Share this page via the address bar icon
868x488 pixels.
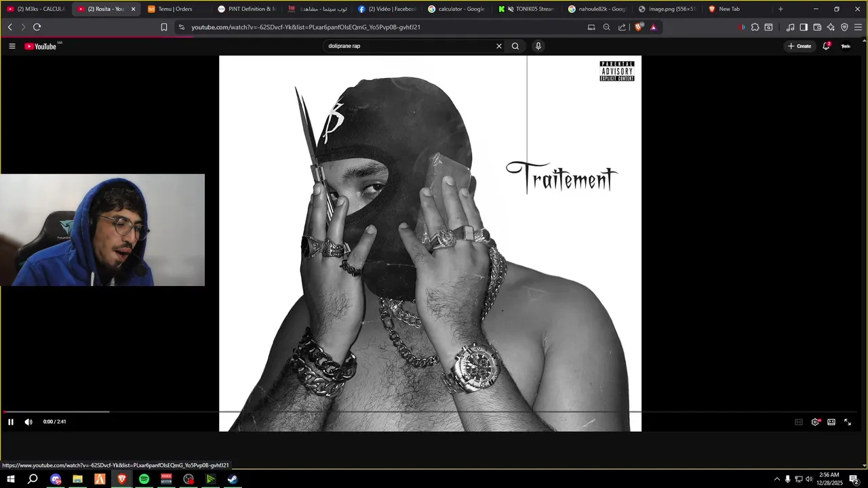click(x=622, y=27)
